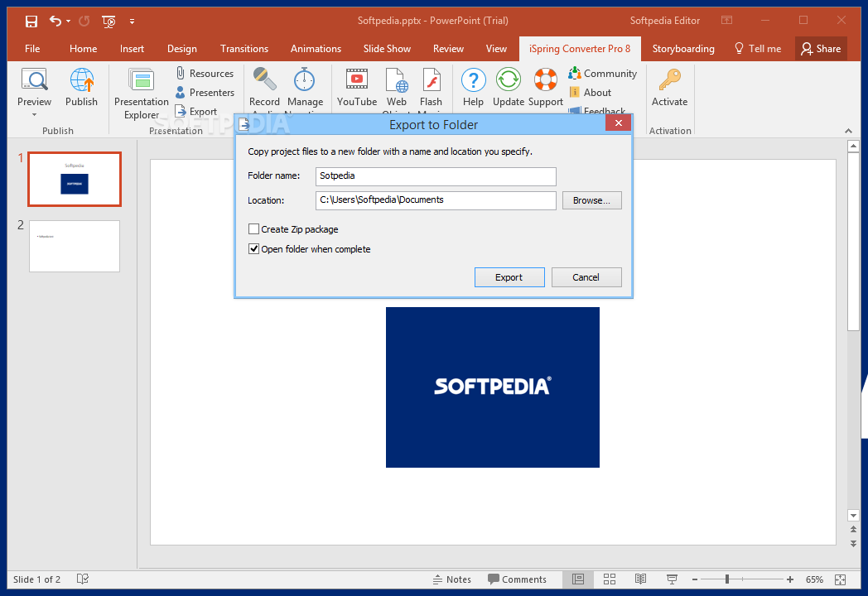
Task: Click the Tell me search box
Action: click(x=757, y=49)
